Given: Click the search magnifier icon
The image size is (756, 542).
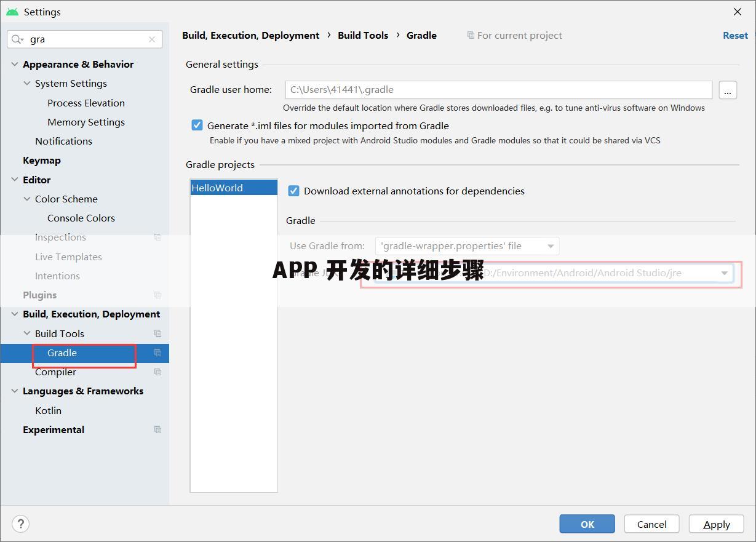Looking at the screenshot, I should [x=17, y=39].
